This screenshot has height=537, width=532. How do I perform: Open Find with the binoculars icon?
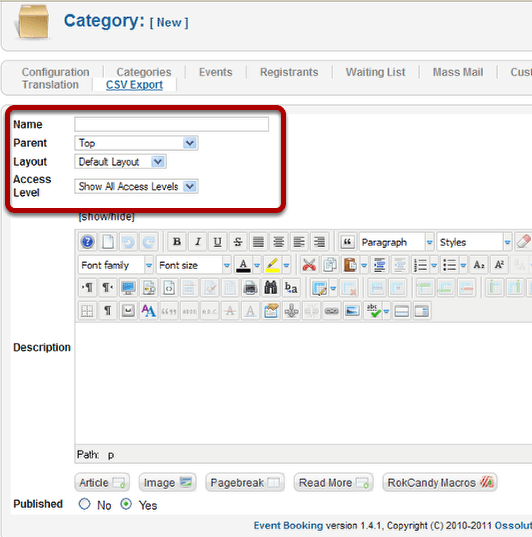271,288
